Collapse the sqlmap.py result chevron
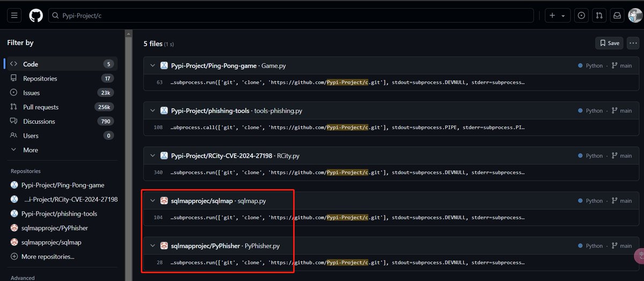 pos(152,201)
